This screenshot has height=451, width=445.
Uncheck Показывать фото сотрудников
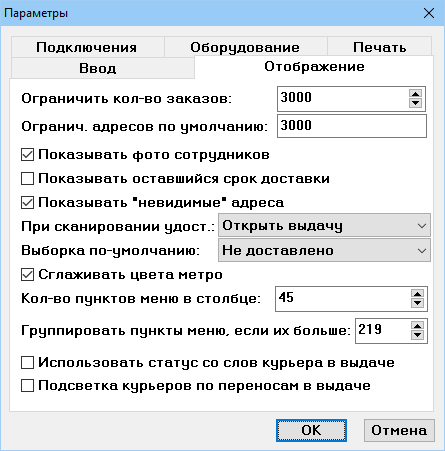(x=27, y=155)
